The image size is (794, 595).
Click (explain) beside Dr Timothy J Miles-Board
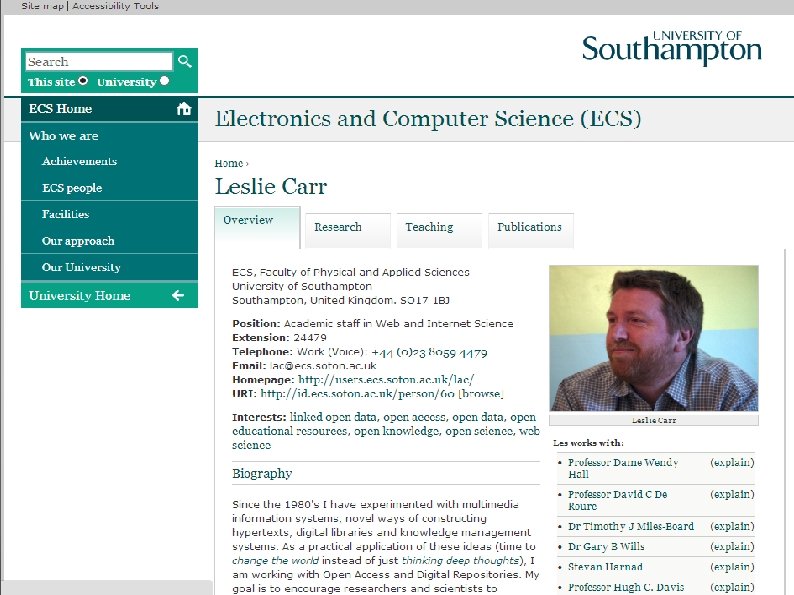click(732, 526)
